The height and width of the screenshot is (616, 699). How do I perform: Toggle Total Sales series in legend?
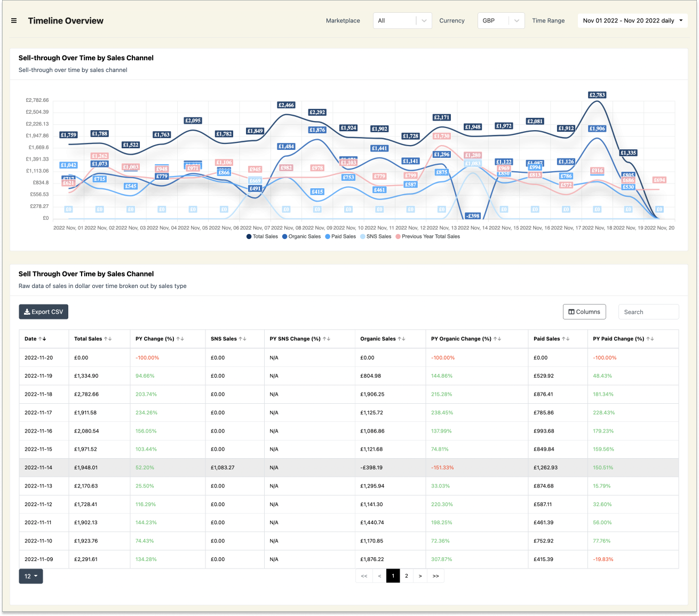coord(262,236)
